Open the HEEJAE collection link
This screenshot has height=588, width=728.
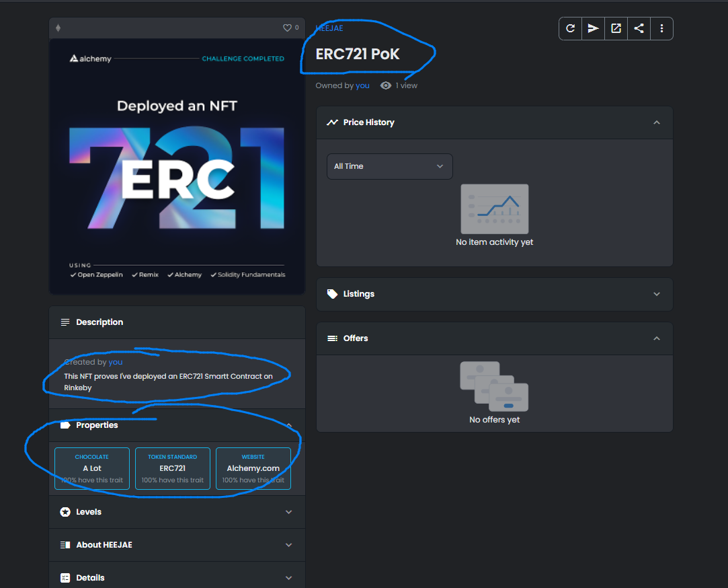[329, 28]
